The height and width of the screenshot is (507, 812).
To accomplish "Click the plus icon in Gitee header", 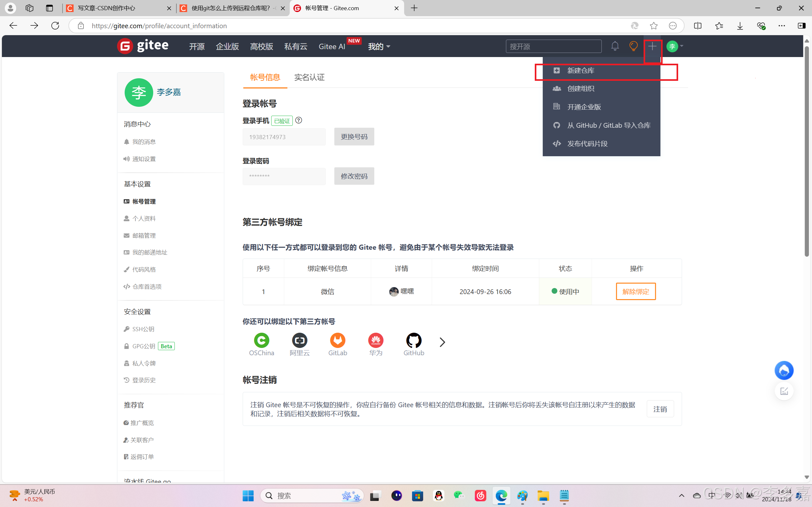I will pos(652,46).
